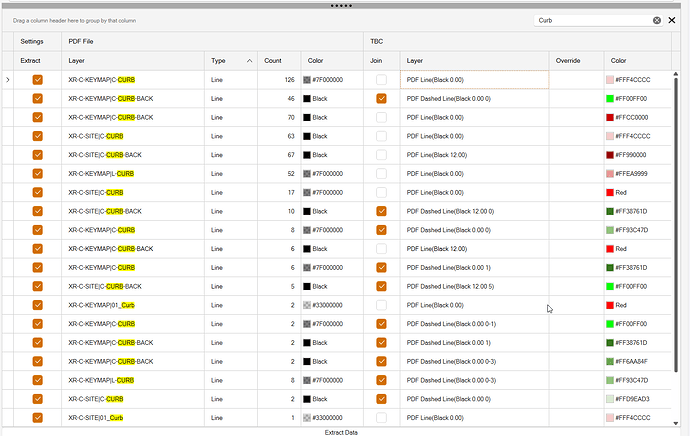This screenshot has height=436, width=690.
Task: Click the Black color icon in the 46-count row
Action: (x=307, y=99)
